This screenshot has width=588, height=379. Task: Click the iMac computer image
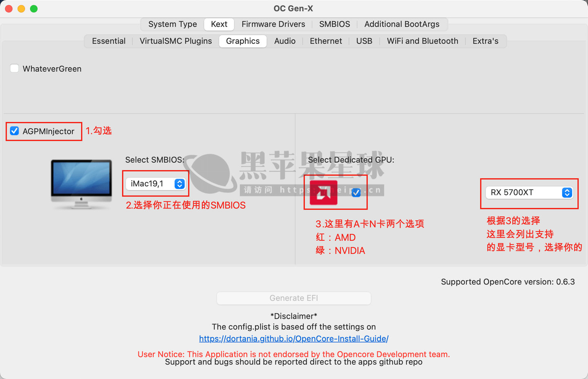[81, 184]
